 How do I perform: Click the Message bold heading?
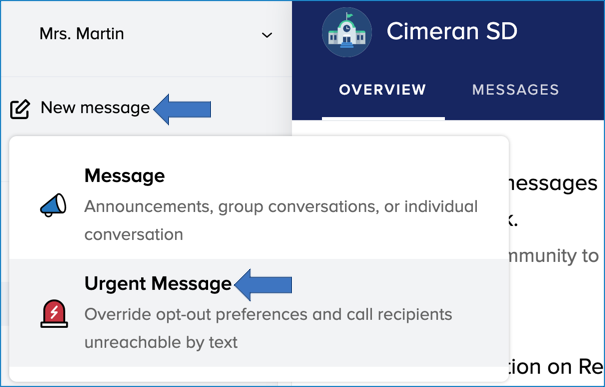[125, 176]
